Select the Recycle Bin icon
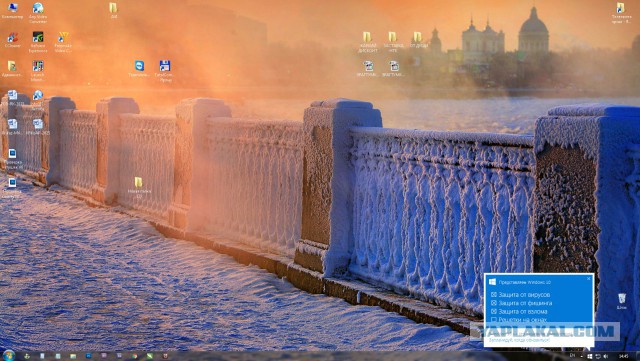Viewport: 640px width, 361px height. [x=621, y=301]
